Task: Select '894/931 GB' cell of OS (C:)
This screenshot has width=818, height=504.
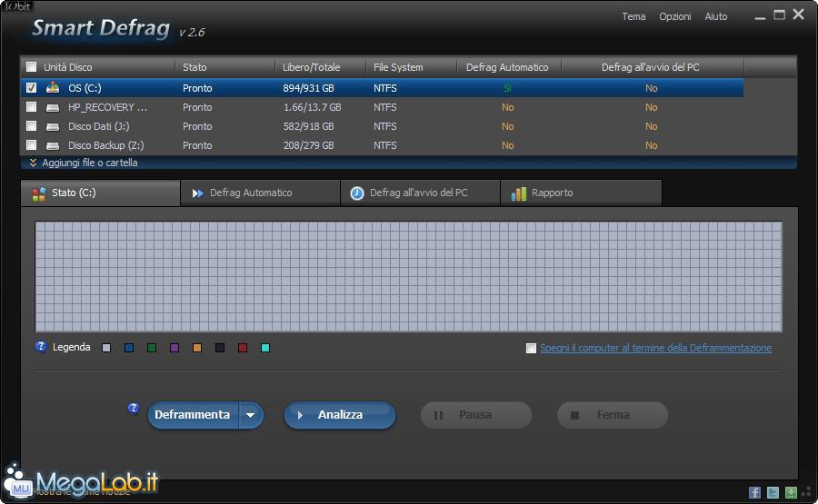Action: (x=308, y=88)
